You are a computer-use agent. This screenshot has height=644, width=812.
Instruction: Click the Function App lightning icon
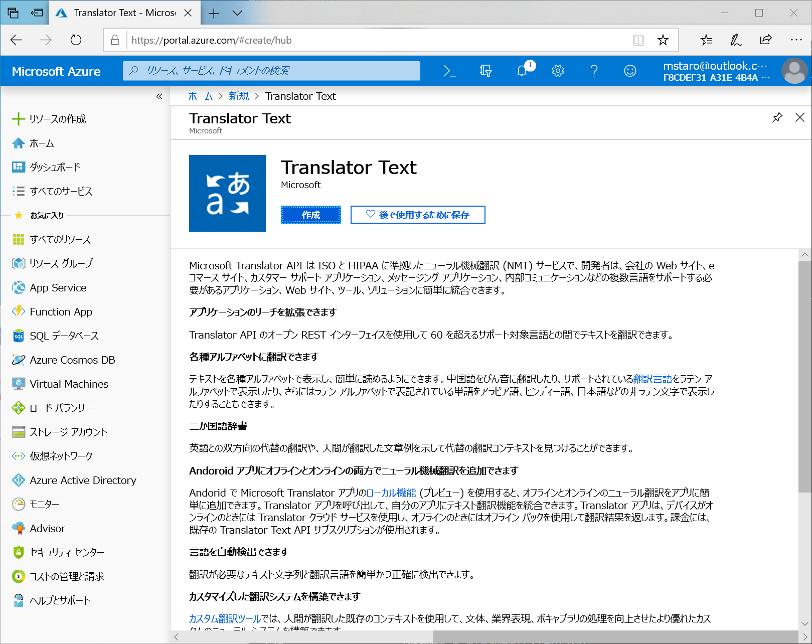tap(19, 311)
